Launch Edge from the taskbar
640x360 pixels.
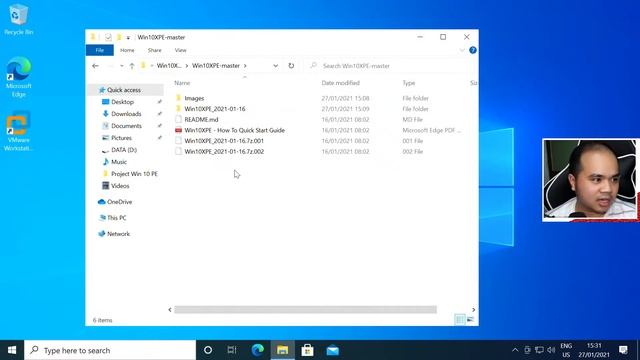pos(258,350)
